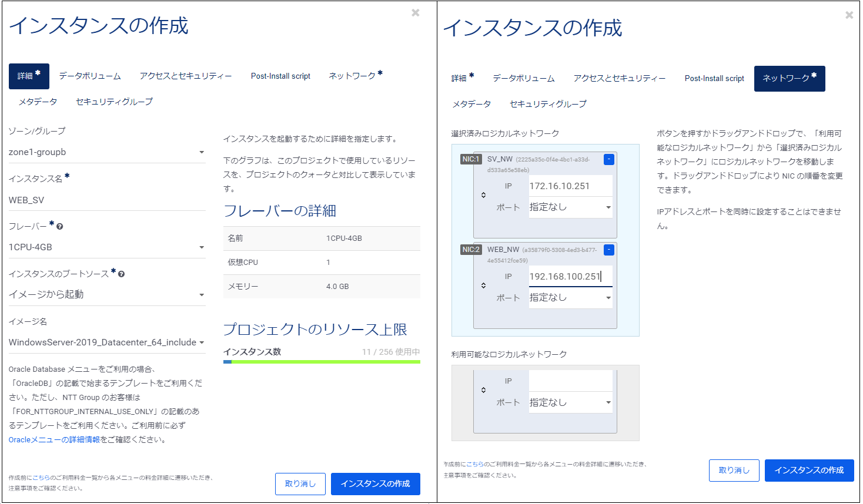The image size is (863, 504).
Task: Click the help icon next to インスタンスのブートソース
Action: pyautogui.click(x=121, y=274)
